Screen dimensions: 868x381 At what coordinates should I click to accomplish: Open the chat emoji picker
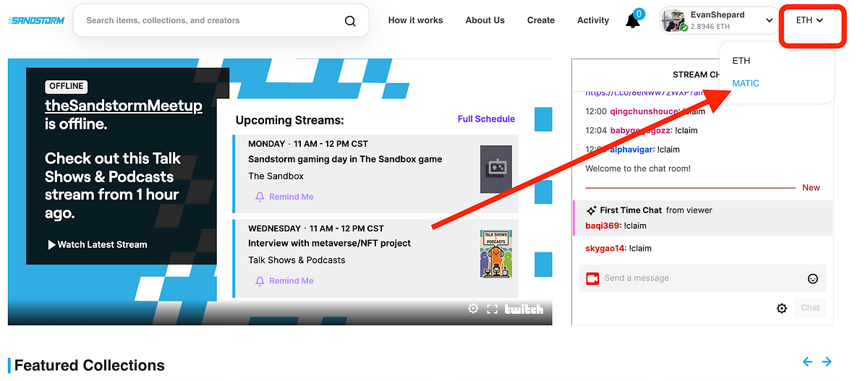coord(813,278)
